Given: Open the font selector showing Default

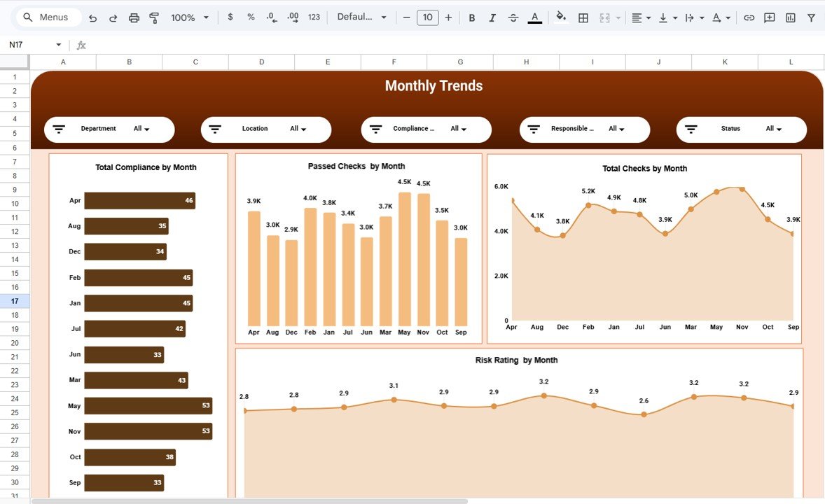Looking at the screenshot, I should (x=361, y=17).
